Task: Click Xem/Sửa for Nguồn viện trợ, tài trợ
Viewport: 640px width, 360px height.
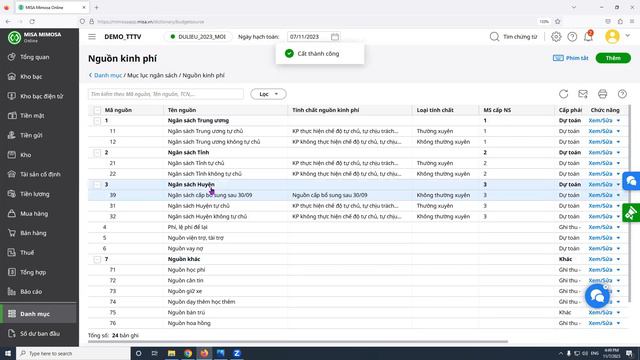Action: pyautogui.click(x=600, y=238)
